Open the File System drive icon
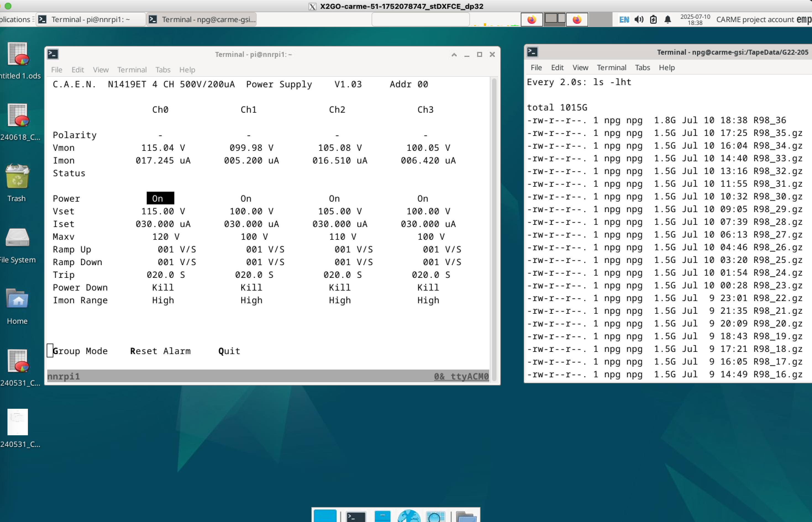The width and height of the screenshot is (812, 522). click(17, 238)
